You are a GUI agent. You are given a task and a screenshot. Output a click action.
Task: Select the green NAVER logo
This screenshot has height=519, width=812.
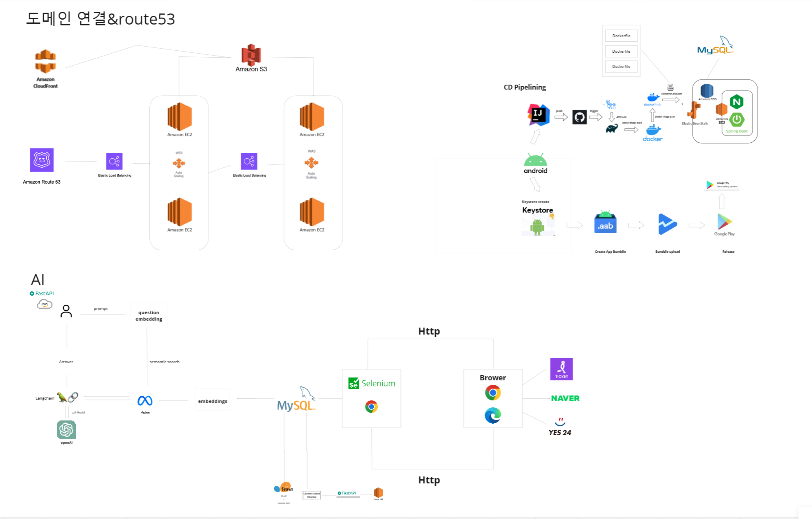point(565,398)
